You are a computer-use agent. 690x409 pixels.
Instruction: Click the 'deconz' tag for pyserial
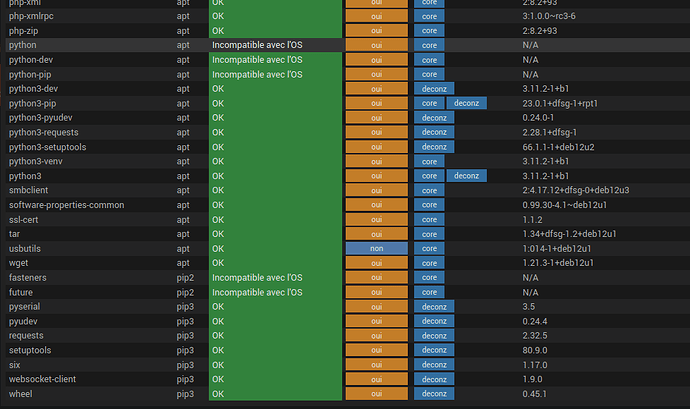tap(434, 306)
